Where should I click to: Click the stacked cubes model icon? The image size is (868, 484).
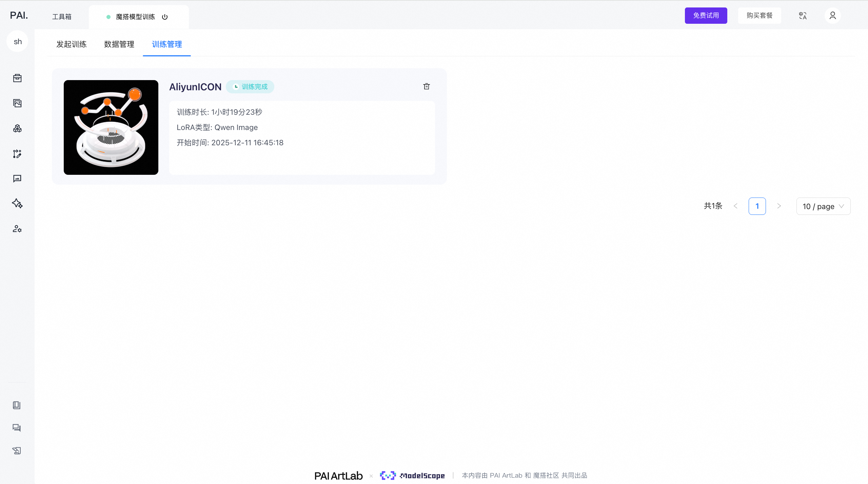click(x=17, y=128)
